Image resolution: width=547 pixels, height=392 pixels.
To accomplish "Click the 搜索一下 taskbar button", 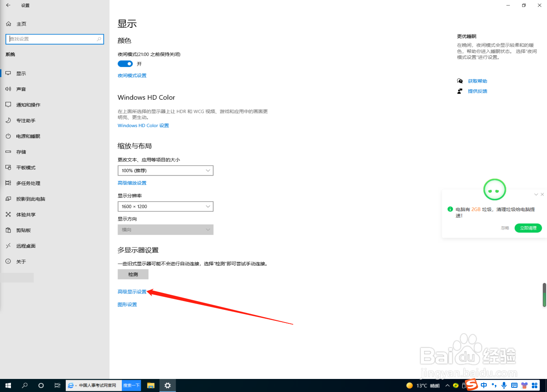I will click(131, 385).
